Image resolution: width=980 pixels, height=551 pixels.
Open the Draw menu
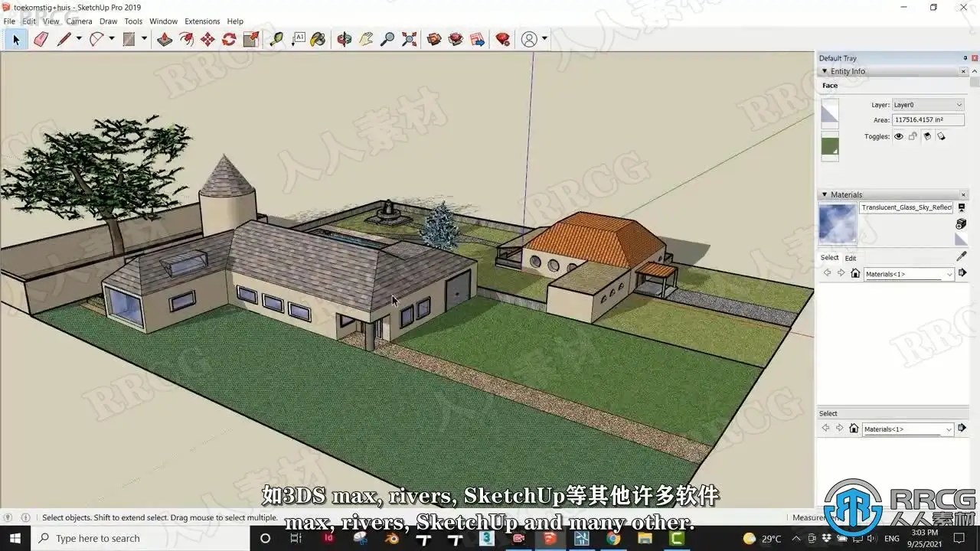(x=109, y=21)
